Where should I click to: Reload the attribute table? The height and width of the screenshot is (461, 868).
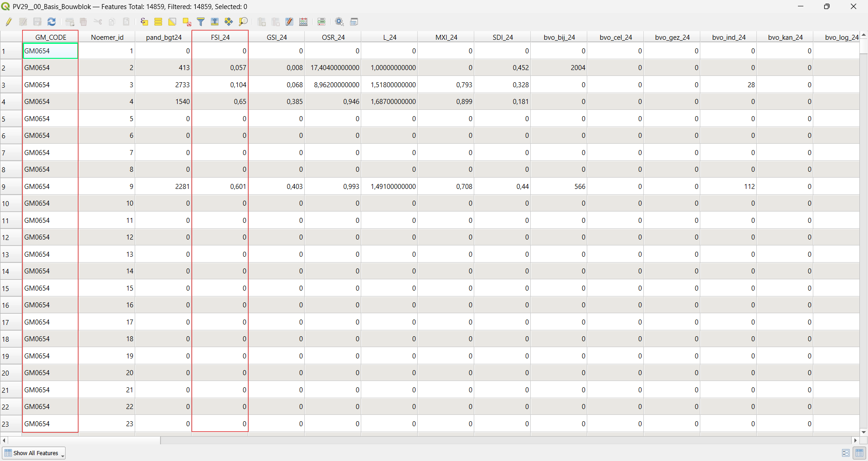pos(52,22)
